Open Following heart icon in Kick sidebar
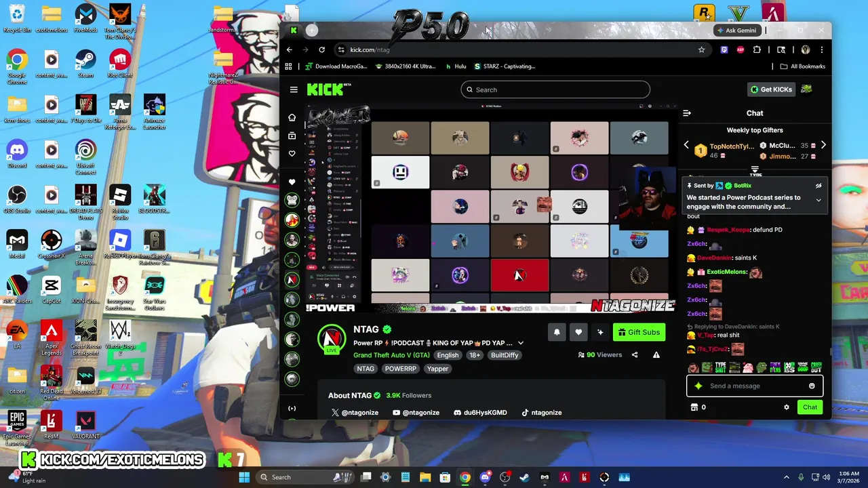 point(292,154)
